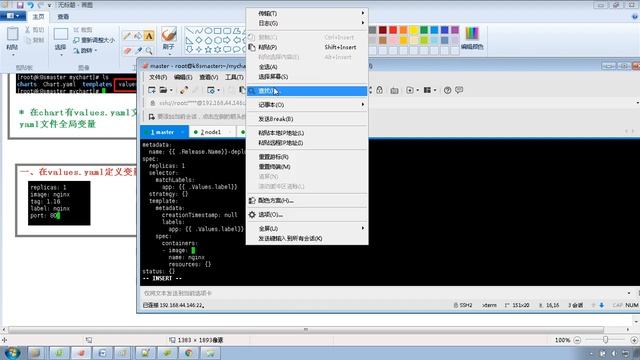Click 重新调整大小 resize button in Paint
640x360 pixels.
click(x=94, y=40)
